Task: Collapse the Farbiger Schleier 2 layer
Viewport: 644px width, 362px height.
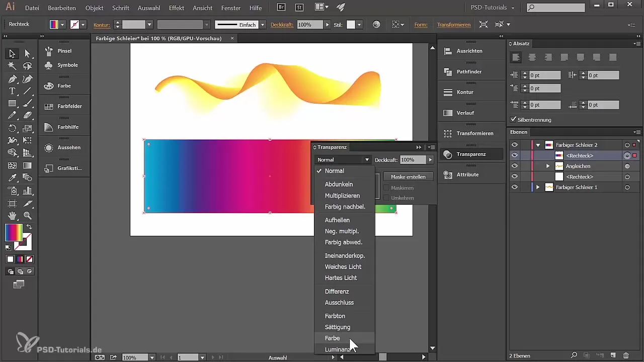Action: pyautogui.click(x=538, y=145)
